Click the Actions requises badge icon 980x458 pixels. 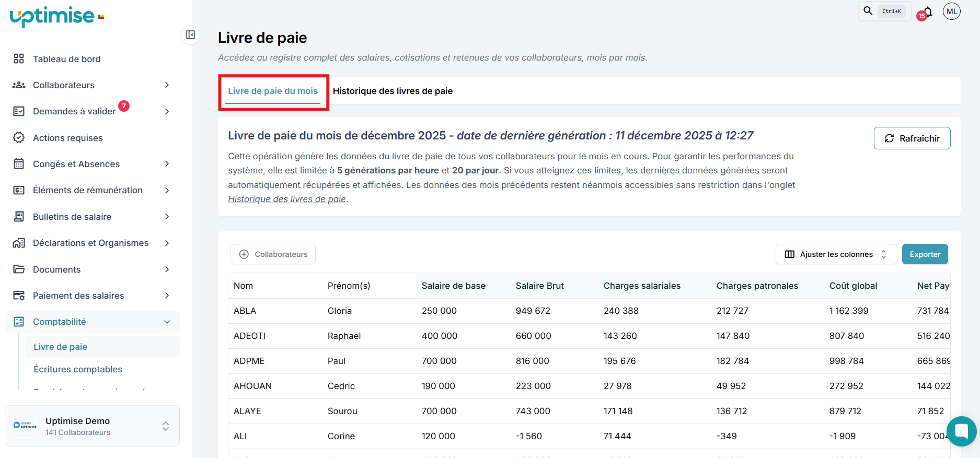19,137
